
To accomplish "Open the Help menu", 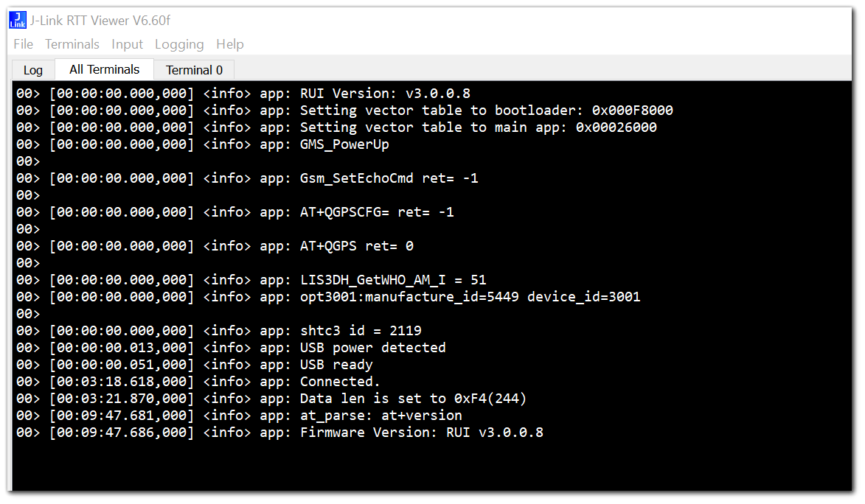I will pos(230,44).
